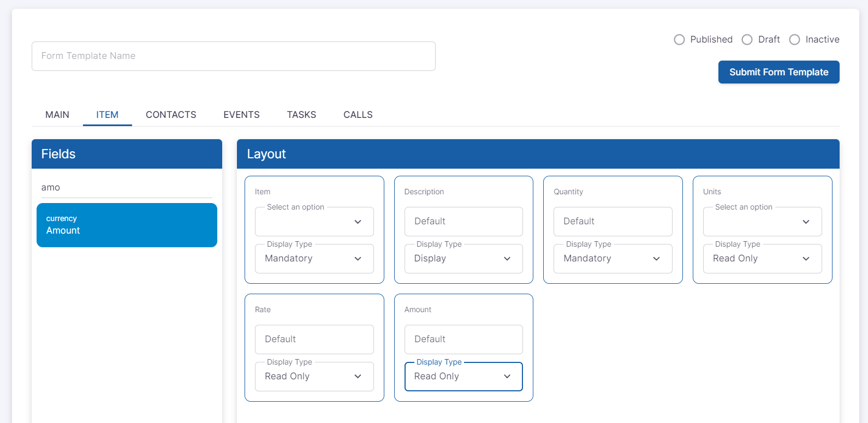
Task: Open the CONTACTS tab
Action: pyautogui.click(x=171, y=115)
